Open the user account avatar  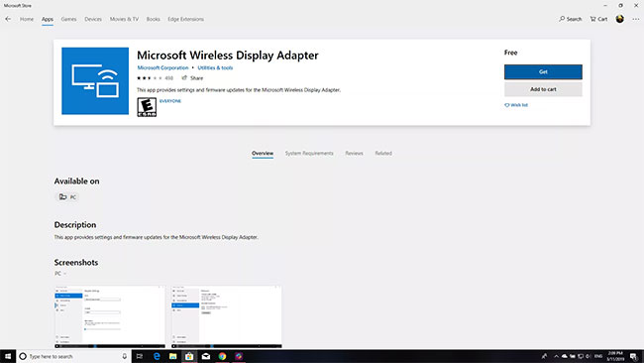(620, 19)
